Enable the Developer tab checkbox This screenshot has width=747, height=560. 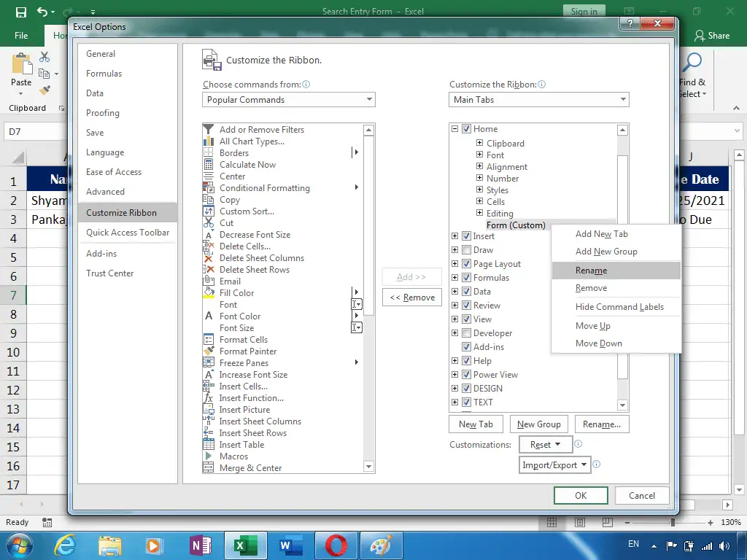point(466,332)
